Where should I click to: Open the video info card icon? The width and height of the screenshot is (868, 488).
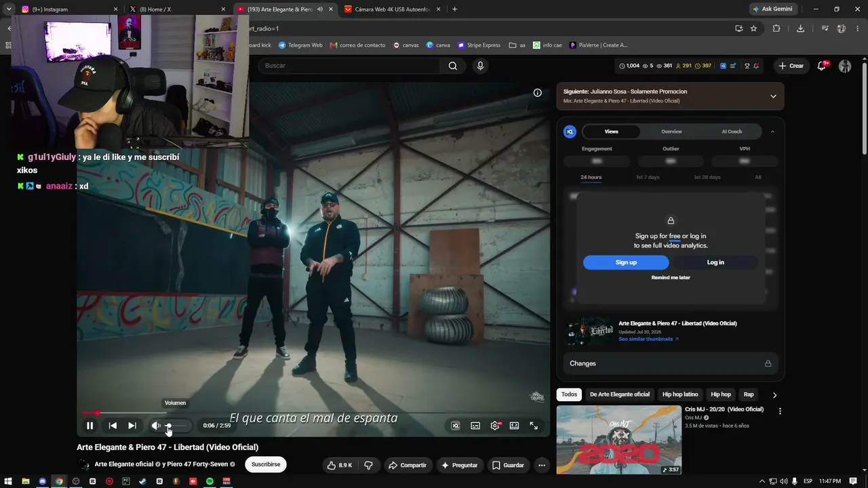click(x=538, y=93)
